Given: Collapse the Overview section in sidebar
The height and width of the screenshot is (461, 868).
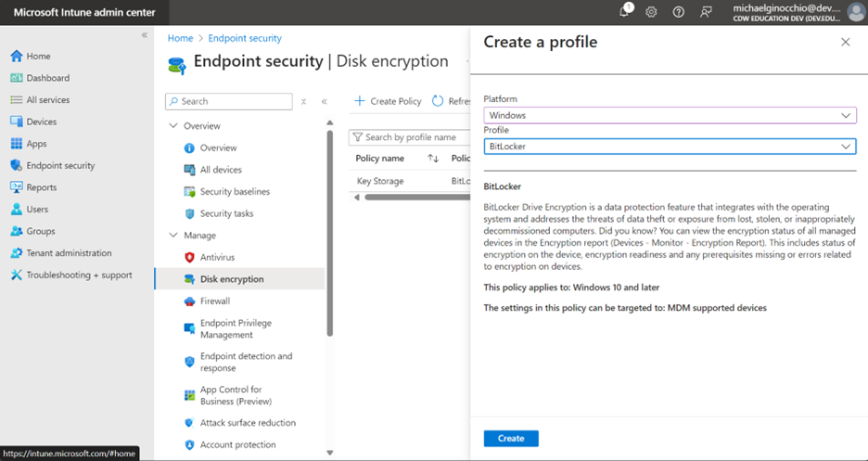Looking at the screenshot, I should tap(172, 126).
